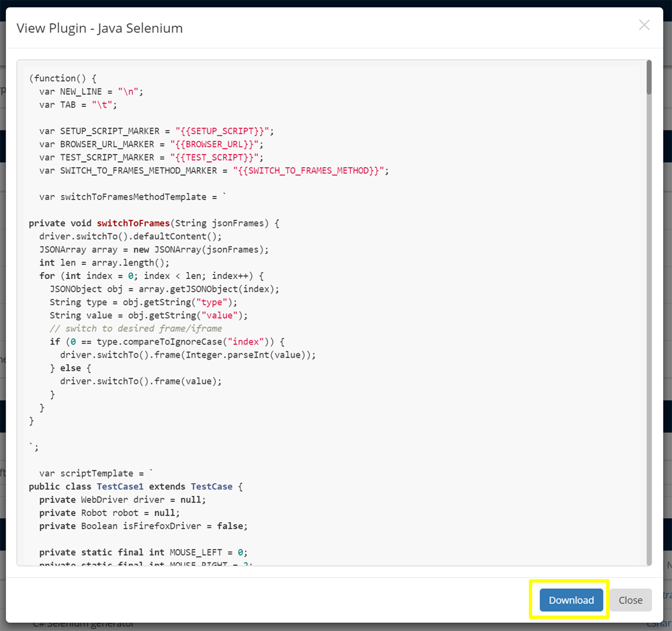Click the Download button
This screenshot has width=672, height=631.
[571, 600]
